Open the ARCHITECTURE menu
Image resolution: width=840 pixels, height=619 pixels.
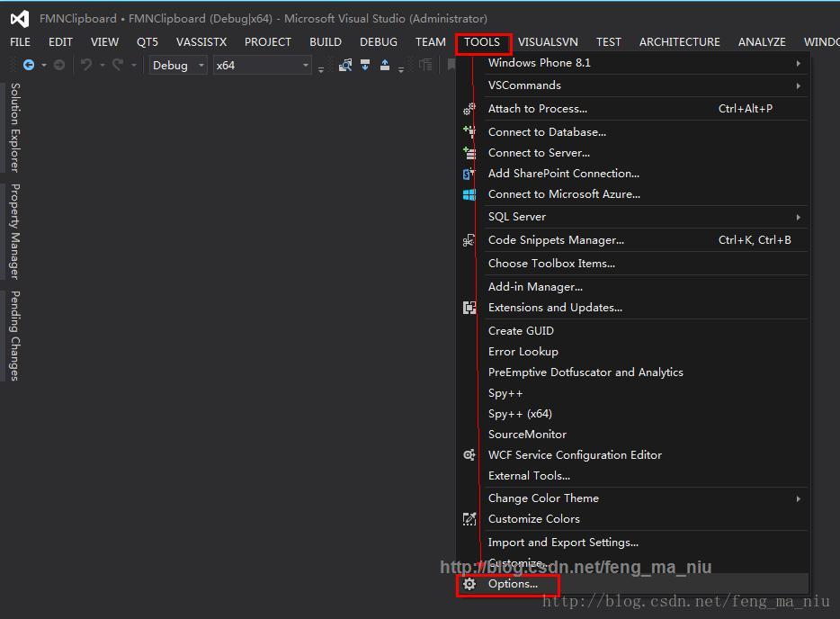point(679,41)
